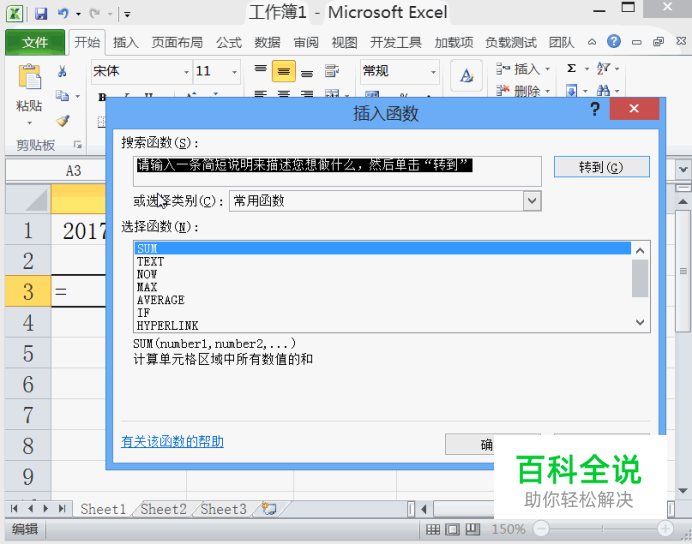
Task: Select IF in the function list
Action: (x=382, y=313)
